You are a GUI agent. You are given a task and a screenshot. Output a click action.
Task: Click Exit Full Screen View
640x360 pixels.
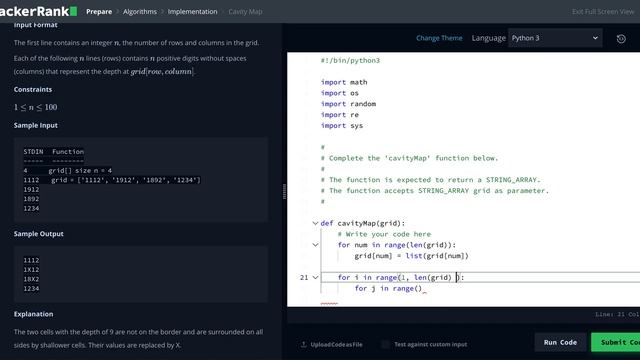tap(603, 12)
